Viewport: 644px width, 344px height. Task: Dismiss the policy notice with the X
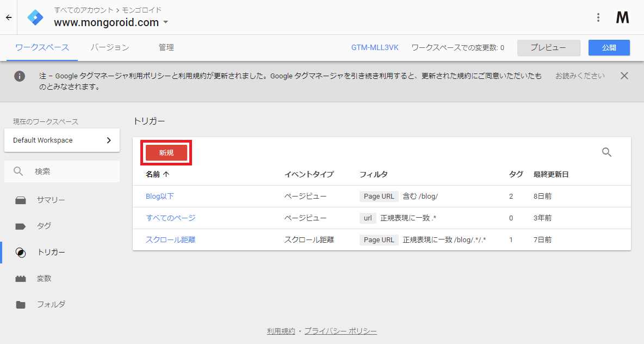click(624, 76)
